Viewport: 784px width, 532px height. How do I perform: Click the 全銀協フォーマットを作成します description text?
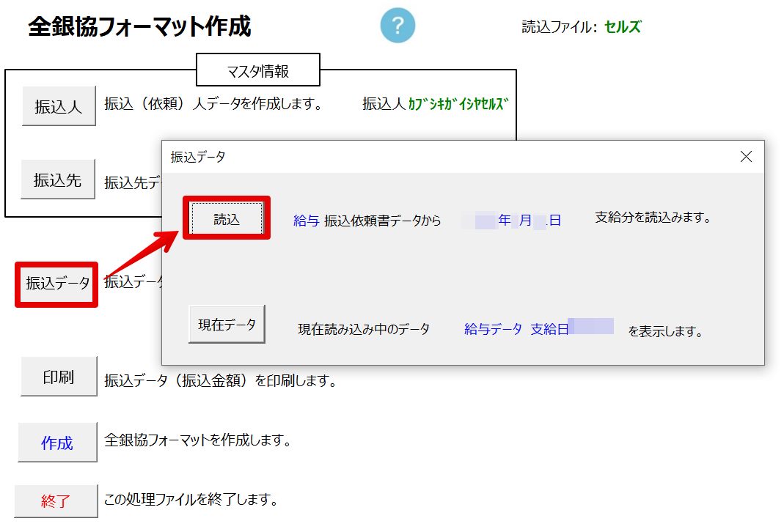pos(198,440)
